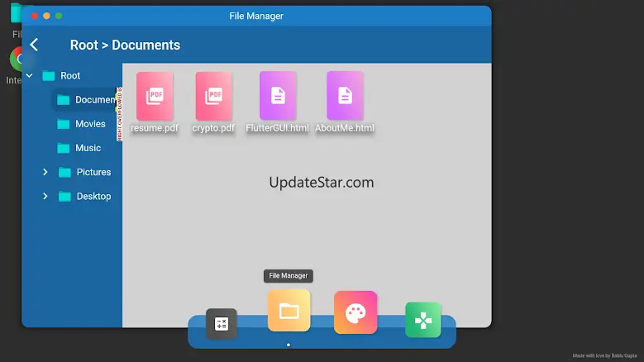Screen dimensions: 644x362
Task: Launch the paint palette dock icon
Action: click(x=355, y=312)
